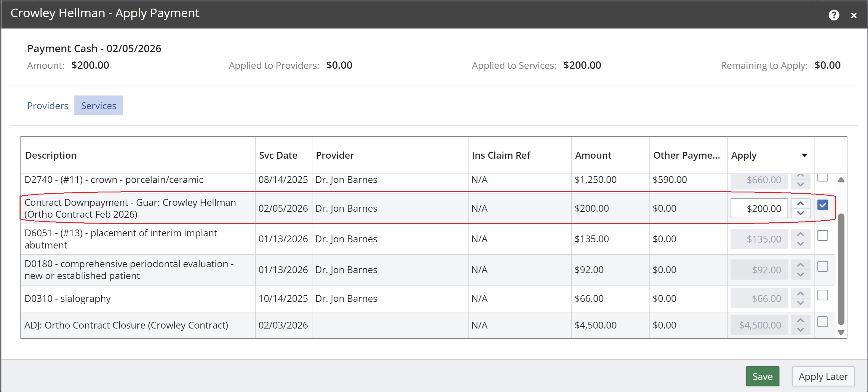Click up arrow for D0310 sialography amount

[x=800, y=294]
